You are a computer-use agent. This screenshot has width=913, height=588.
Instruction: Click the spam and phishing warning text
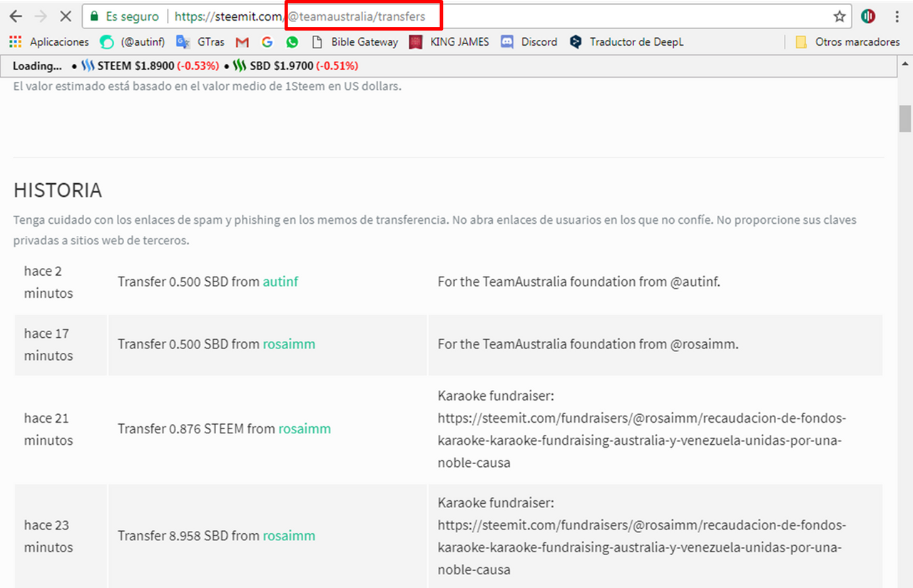coord(435,229)
